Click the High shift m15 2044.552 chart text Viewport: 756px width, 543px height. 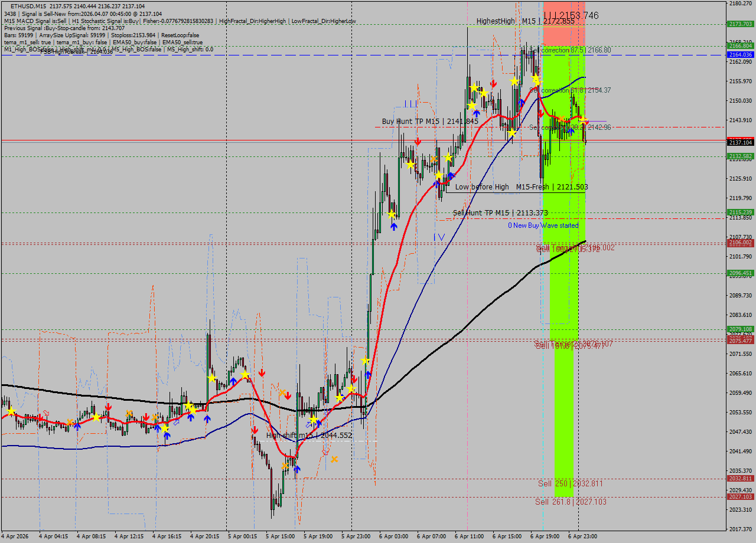(309, 435)
